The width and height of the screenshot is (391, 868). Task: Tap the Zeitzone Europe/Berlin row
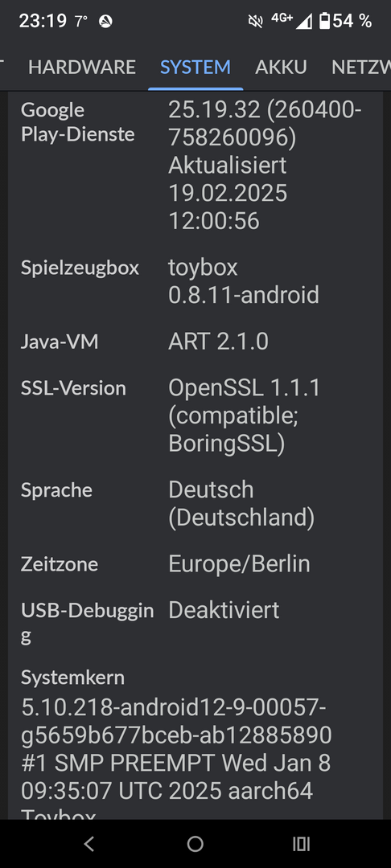tap(195, 564)
